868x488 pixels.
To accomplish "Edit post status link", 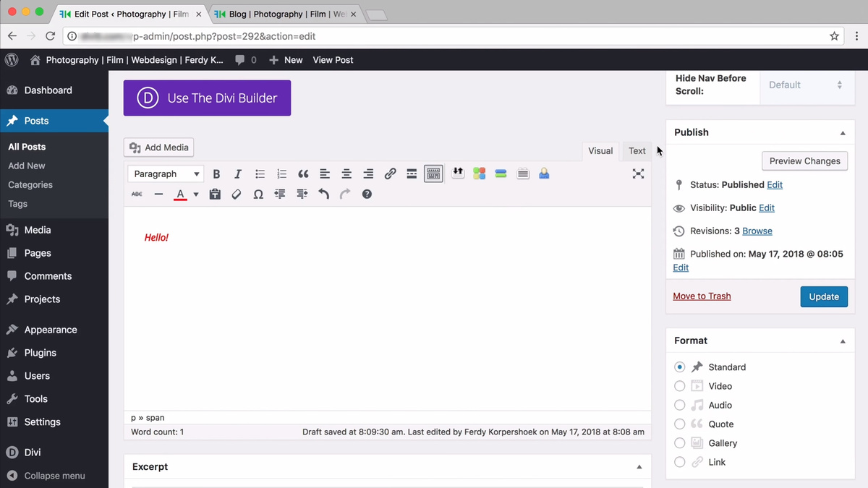I will 775,185.
